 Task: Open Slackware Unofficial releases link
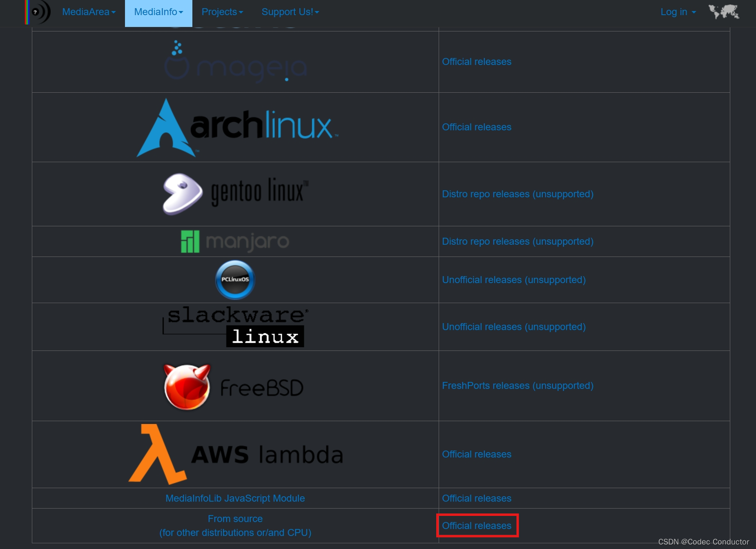coord(514,327)
